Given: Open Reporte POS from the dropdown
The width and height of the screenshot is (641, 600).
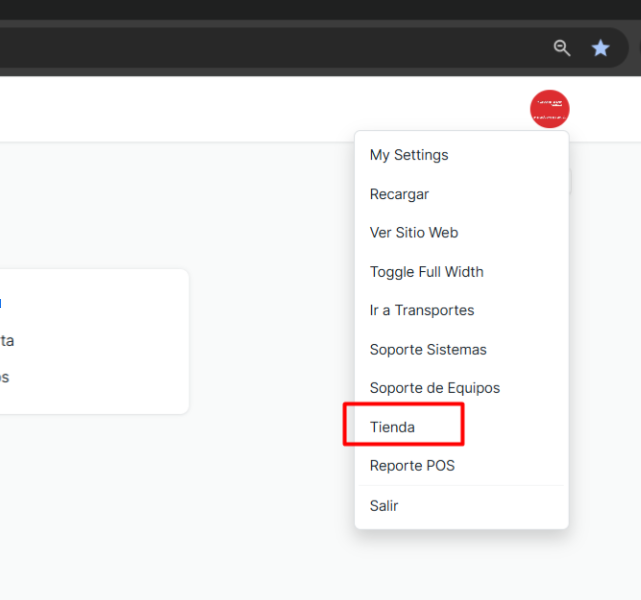Looking at the screenshot, I should [412, 466].
